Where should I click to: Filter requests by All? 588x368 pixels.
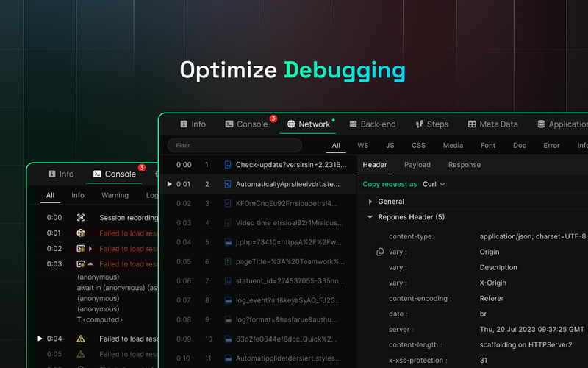point(336,145)
